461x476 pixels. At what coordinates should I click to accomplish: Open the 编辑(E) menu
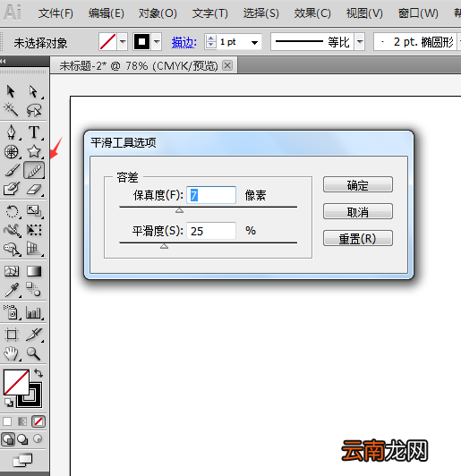[x=107, y=13]
